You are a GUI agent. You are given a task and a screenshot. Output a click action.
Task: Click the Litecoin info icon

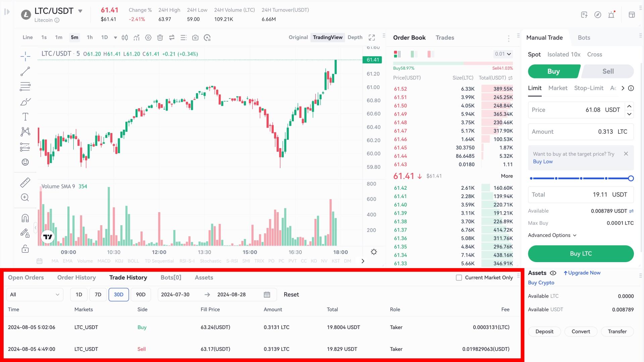click(x=57, y=20)
